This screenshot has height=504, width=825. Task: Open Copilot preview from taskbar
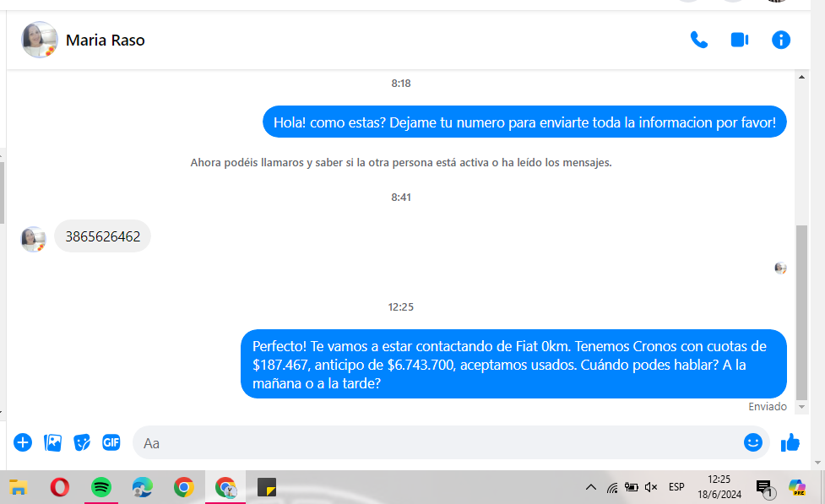click(x=797, y=487)
